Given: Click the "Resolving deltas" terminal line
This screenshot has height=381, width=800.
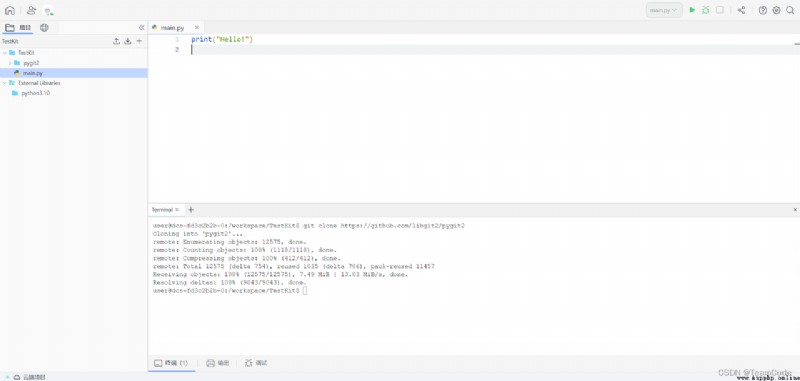Looking at the screenshot, I should [230, 282].
